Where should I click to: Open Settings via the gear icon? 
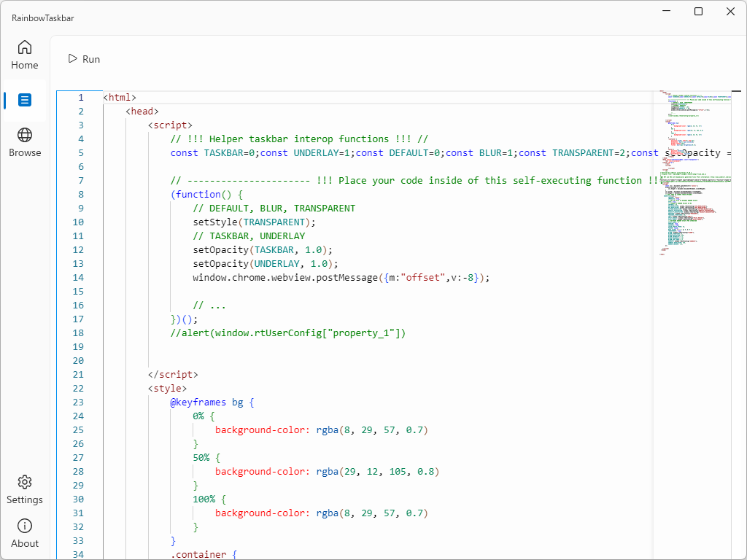click(x=24, y=482)
